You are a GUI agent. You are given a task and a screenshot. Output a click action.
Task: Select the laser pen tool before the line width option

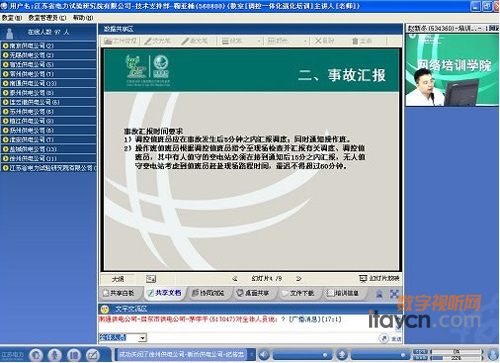194,41
